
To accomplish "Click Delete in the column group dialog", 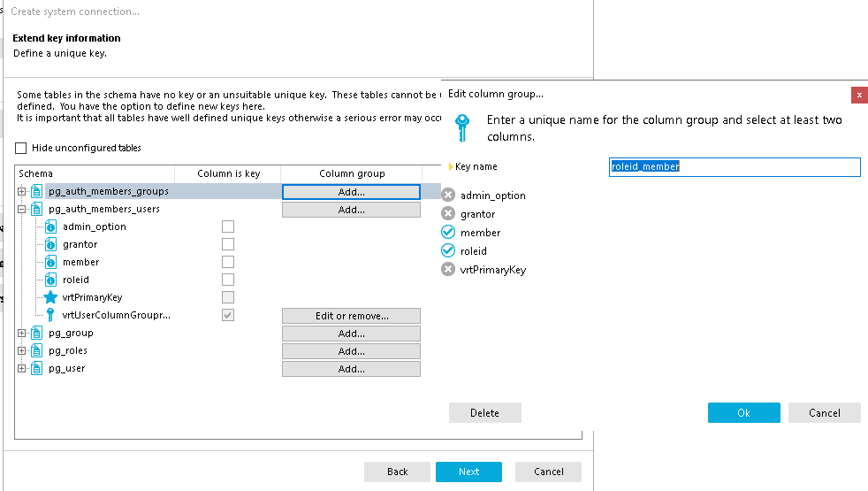I will tap(485, 413).
